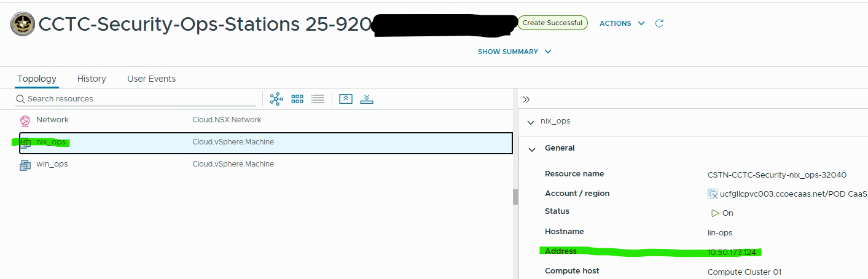Open the History tab
Image resolution: width=868 pixels, height=279 pixels.
[92, 79]
